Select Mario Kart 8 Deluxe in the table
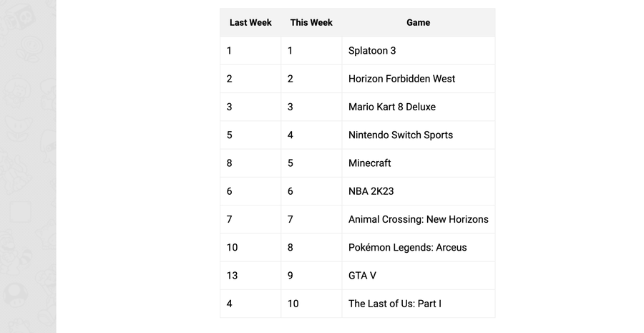Image resolution: width=644 pixels, height=333 pixels. [391, 107]
